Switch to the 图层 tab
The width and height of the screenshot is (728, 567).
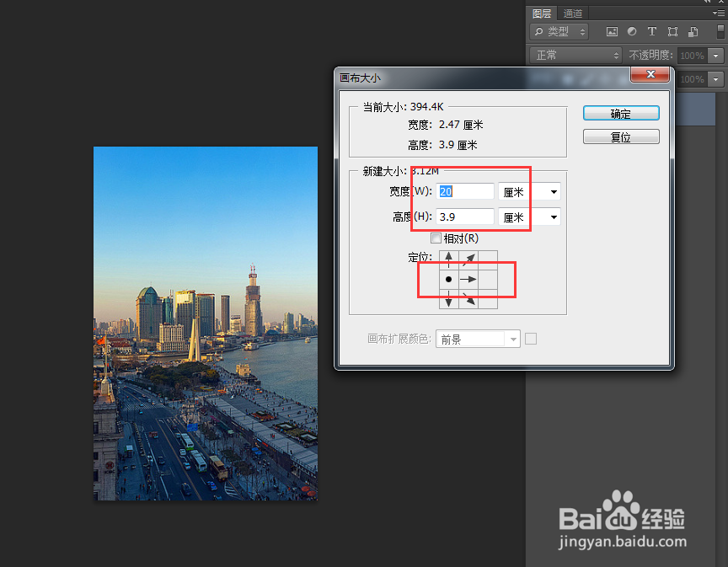tap(542, 13)
